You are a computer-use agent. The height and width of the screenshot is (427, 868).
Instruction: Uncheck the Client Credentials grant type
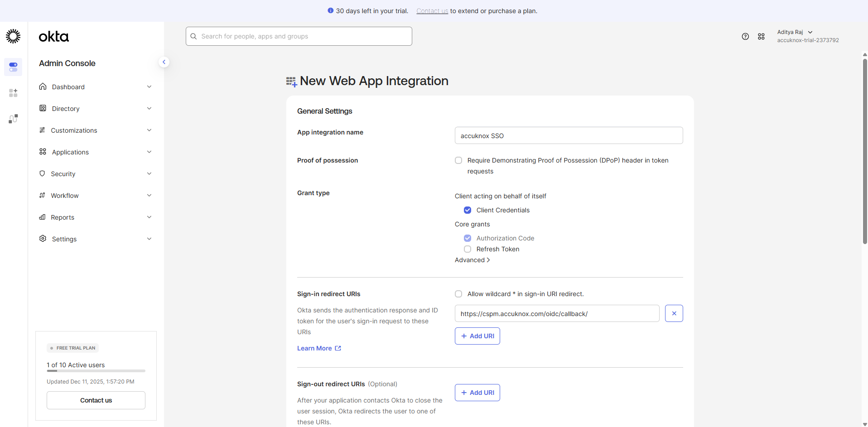pyautogui.click(x=468, y=210)
